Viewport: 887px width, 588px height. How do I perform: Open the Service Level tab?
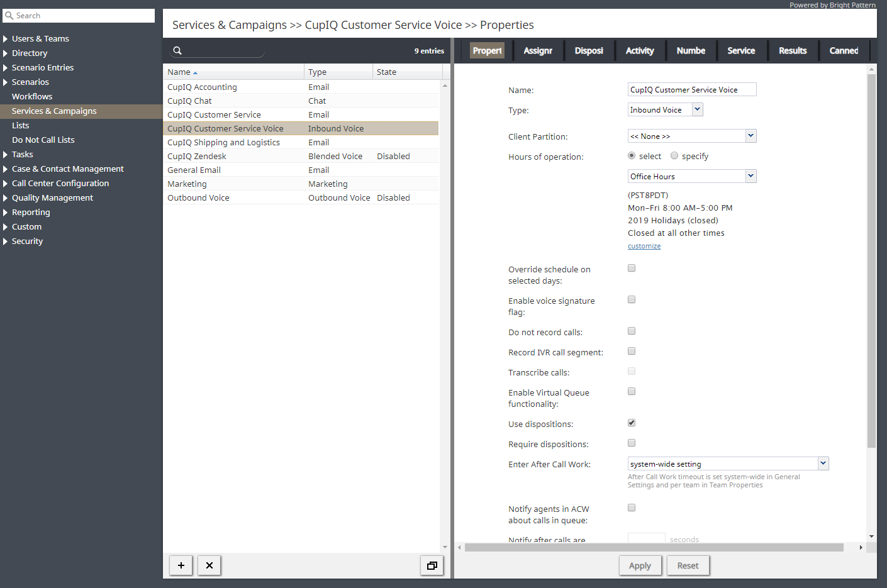pyautogui.click(x=741, y=50)
